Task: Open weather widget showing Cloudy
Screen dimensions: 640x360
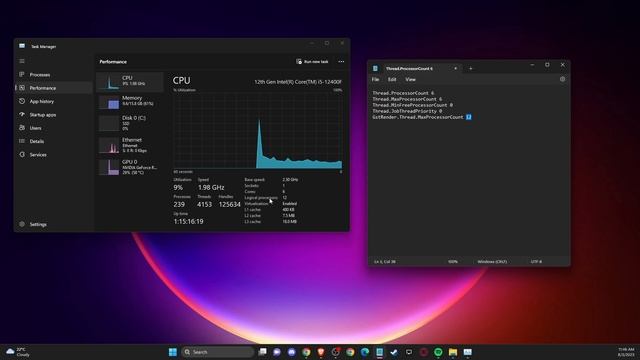Action: [18, 352]
